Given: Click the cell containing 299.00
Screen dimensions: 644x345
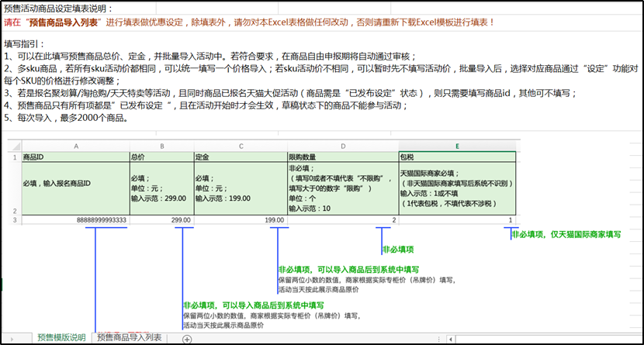Looking at the screenshot, I should point(161,221).
